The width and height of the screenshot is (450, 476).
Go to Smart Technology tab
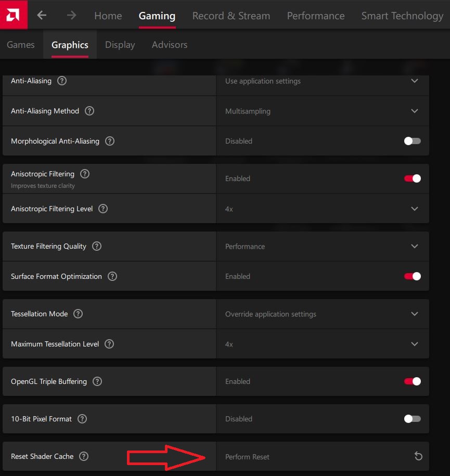(x=402, y=16)
